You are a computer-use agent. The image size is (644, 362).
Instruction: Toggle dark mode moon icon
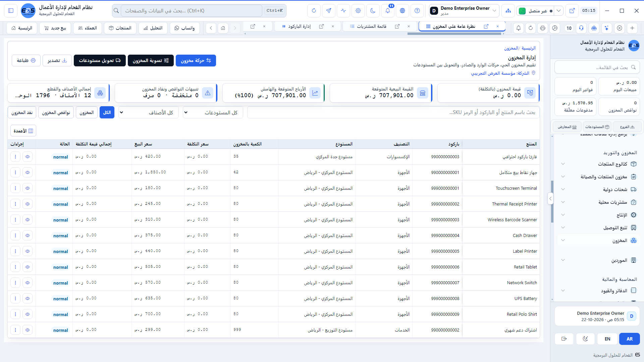(x=373, y=11)
